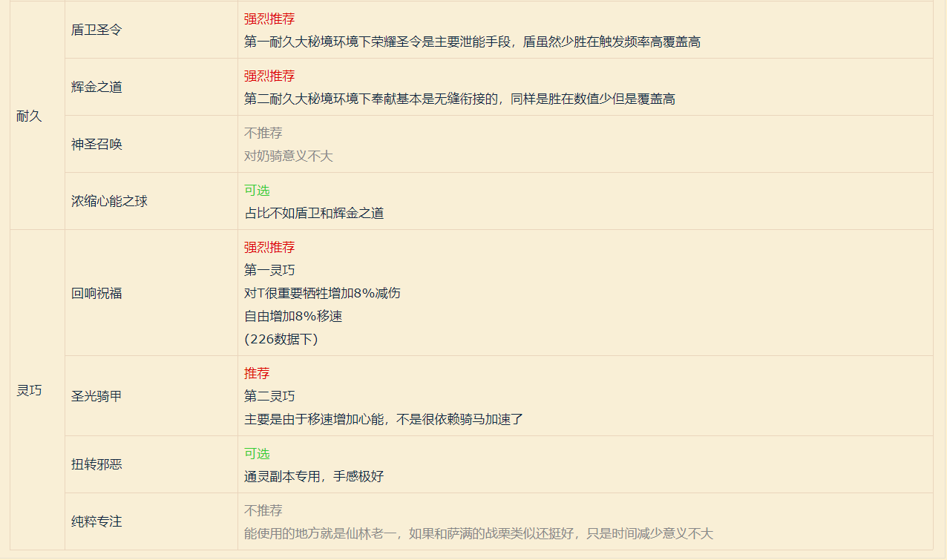Click the 灵巧 category cell
Viewport: 947px width, 560px height.
coord(29,390)
